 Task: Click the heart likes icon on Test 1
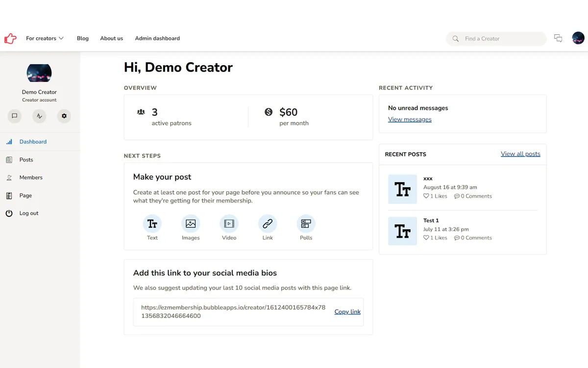(426, 238)
